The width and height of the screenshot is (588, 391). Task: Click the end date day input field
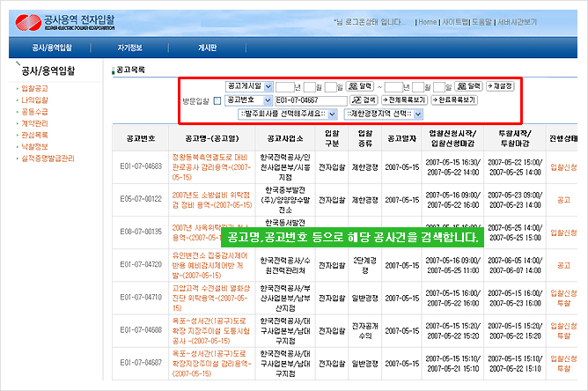tap(439, 87)
